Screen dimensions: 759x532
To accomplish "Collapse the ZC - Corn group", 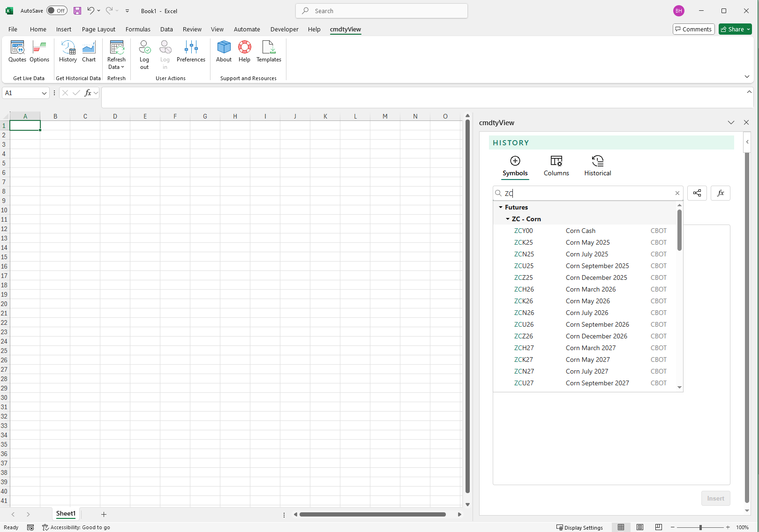I will point(508,219).
